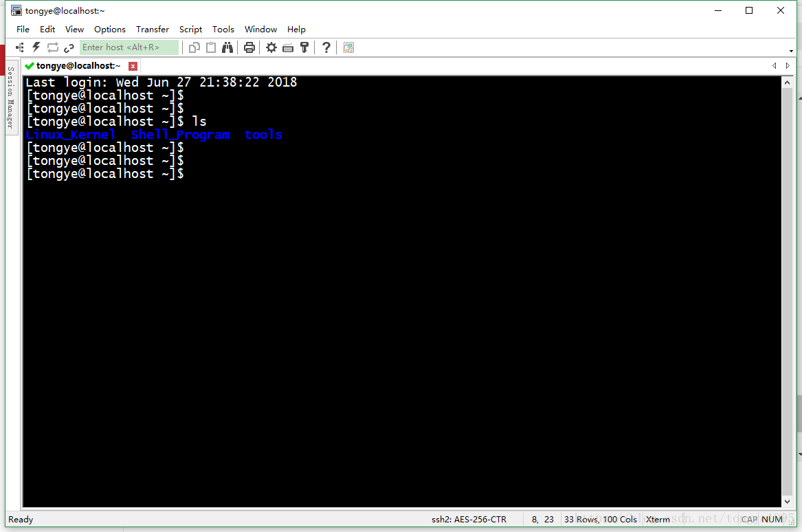Image resolution: width=802 pixels, height=532 pixels.
Task: Open the Transfer menu
Action: (153, 29)
